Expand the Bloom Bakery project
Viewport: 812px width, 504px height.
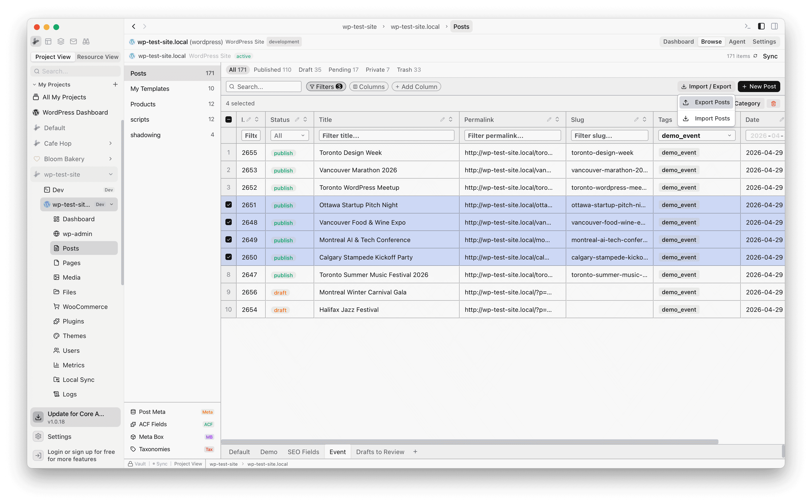tap(110, 159)
